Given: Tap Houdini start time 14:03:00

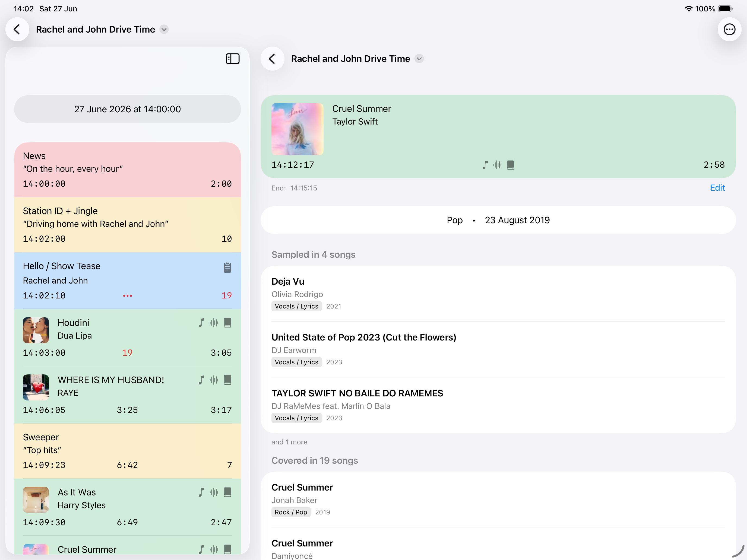Looking at the screenshot, I should click(44, 353).
